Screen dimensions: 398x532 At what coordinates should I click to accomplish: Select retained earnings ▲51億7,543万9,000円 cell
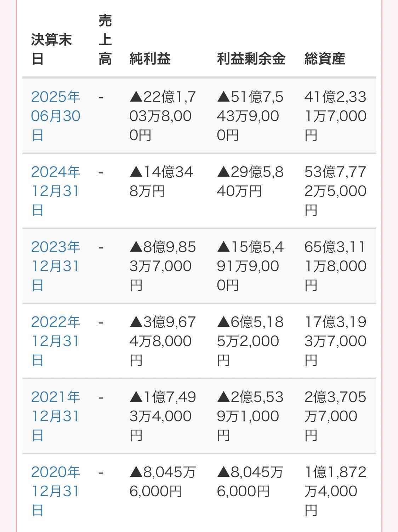click(x=250, y=116)
